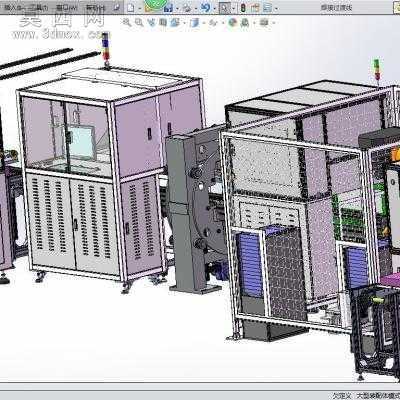The image size is (400, 400).
Task: Expand View Settings dropdown arrow
Action: (273, 23)
